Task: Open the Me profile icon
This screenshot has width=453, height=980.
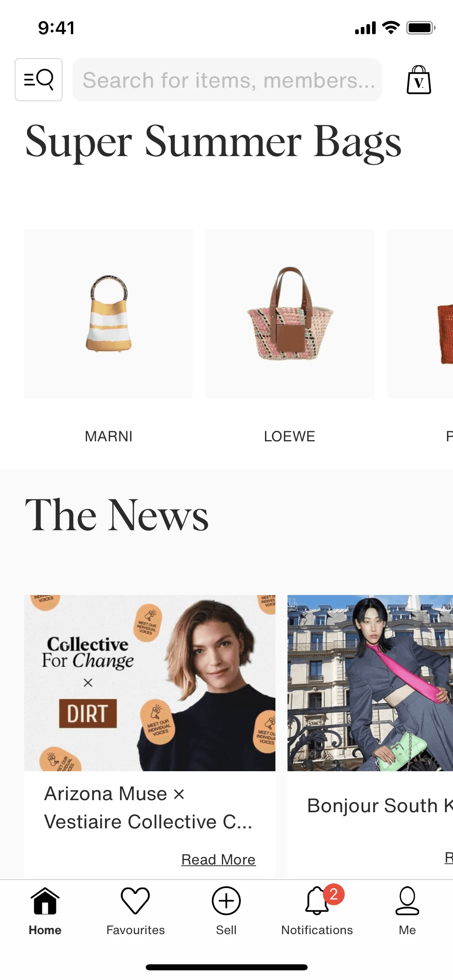Action: [x=407, y=901]
